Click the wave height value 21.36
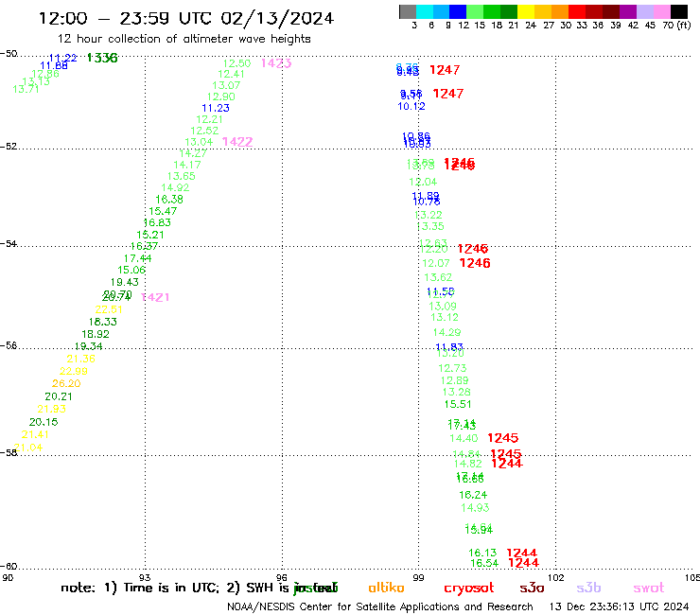The image size is (700, 615). pyautogui.click(x=80, y=359)
